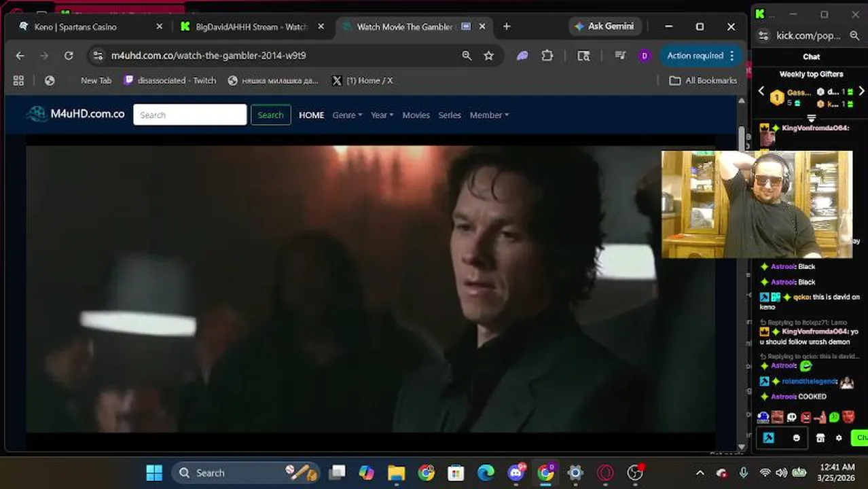Open the site settings icon in the Kick window
Viewport: 868px width, 489px height.
click(x=764, y=36)
